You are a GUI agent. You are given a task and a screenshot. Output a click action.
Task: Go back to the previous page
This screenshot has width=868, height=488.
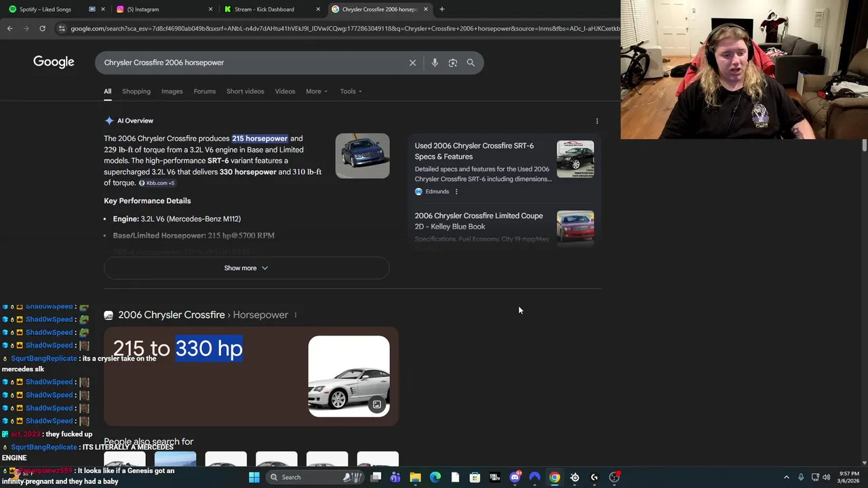coord(9,28)
